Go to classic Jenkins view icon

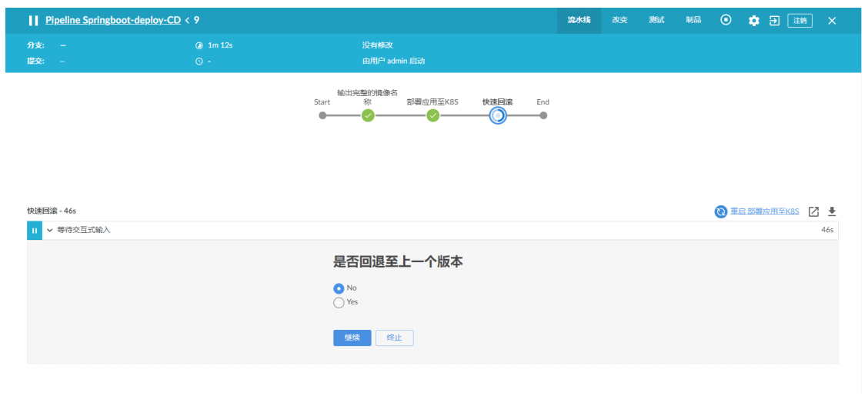(774, 21)
